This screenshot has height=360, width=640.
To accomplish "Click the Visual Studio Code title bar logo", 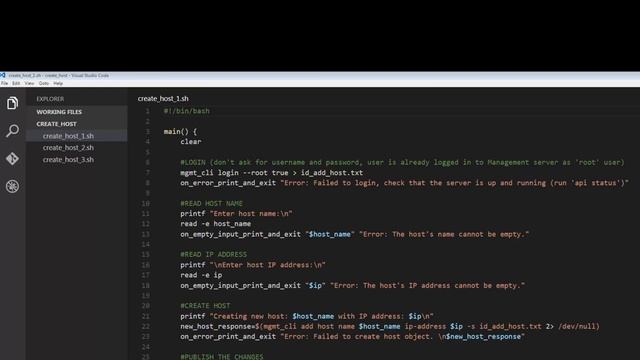I will tap(3, 75).
